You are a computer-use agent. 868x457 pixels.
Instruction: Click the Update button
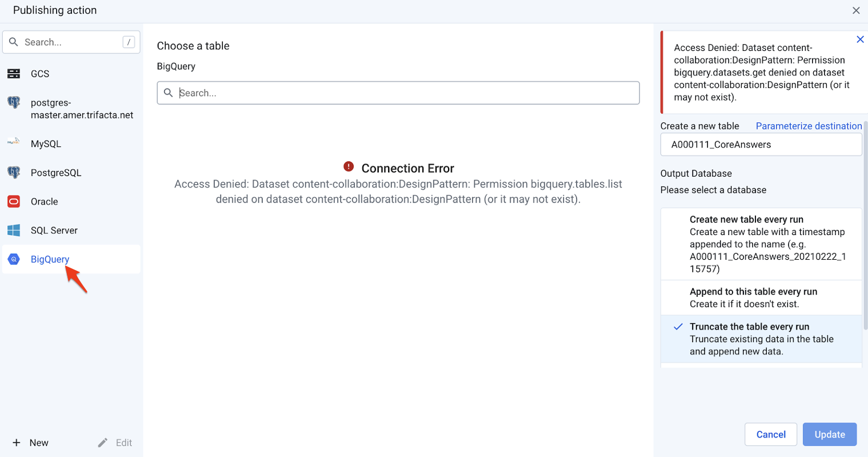click(829, 435)
